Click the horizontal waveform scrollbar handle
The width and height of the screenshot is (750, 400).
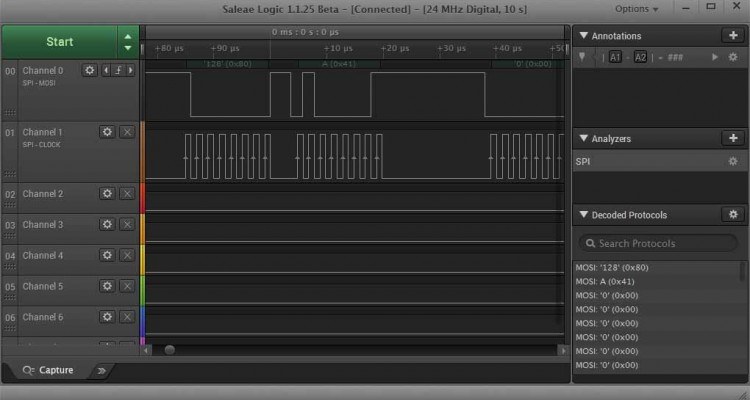click(169, 349)
